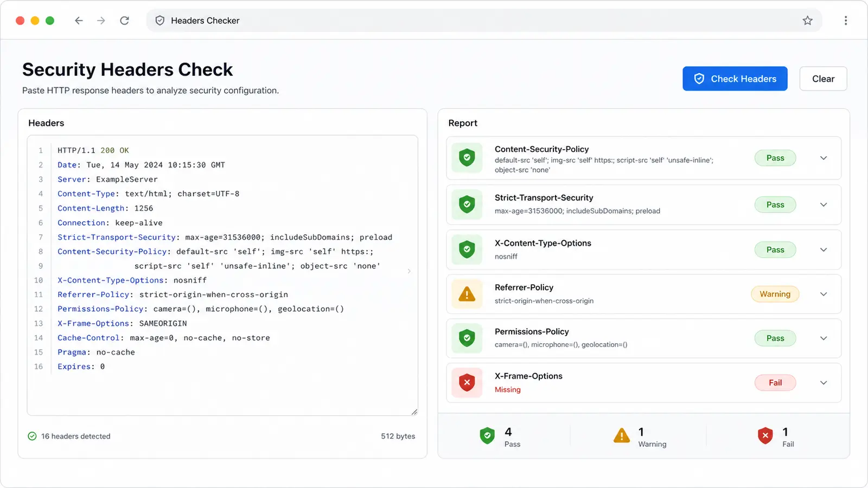The image size is (868, 488).
Task: Click the Headers Checker address bar
Action: [x=484, y=21]
